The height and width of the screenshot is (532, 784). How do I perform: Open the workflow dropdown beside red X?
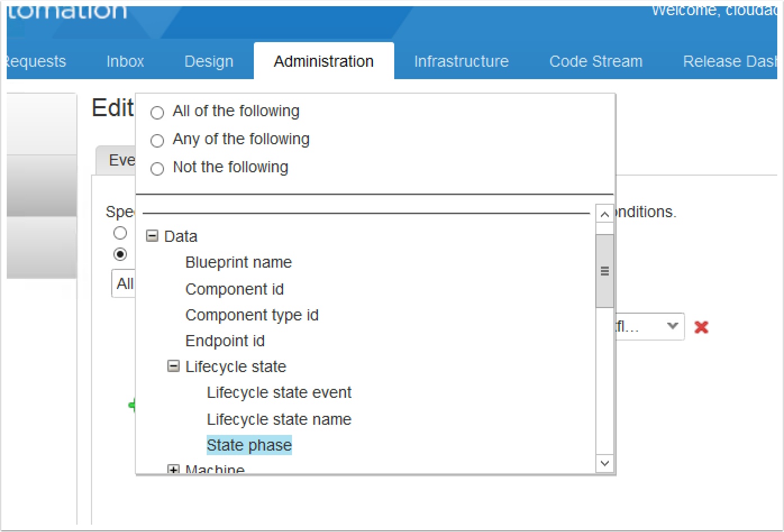click(672, 327)
